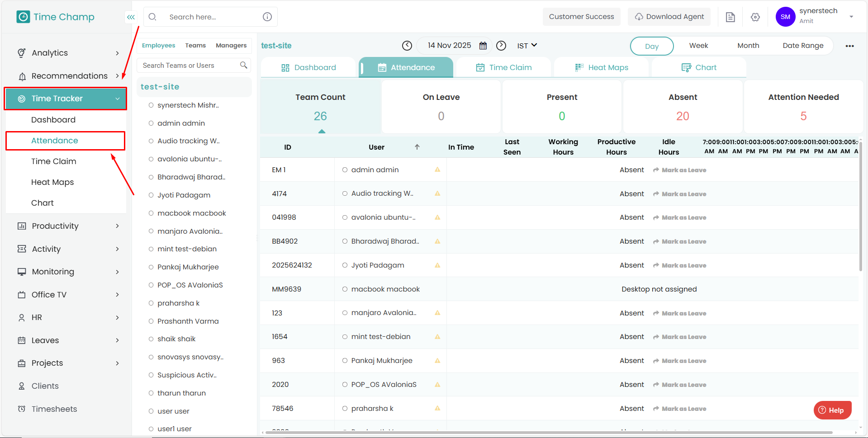
Task: Open the calendar date picker icon
Action: coord(483,46)
